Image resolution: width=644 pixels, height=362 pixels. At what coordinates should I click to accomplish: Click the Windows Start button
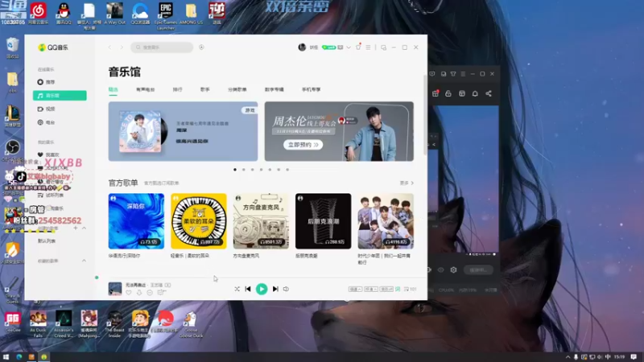pos(6,357)
